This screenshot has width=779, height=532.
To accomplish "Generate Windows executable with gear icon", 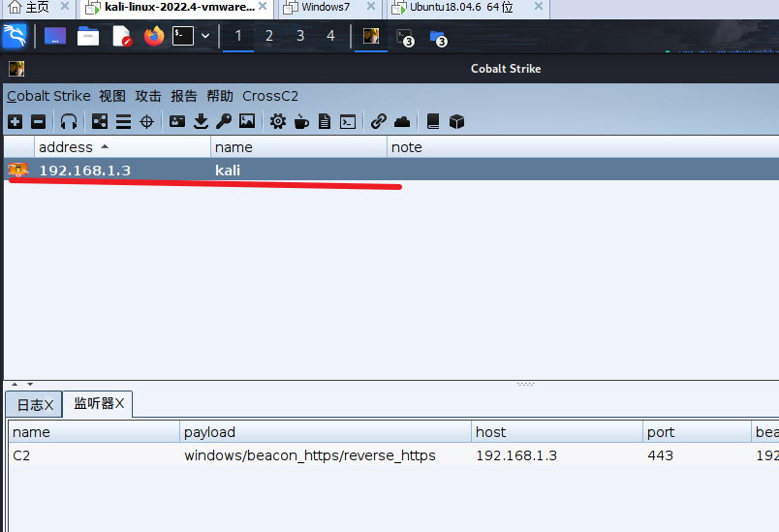I will click(x=278, y=121).
